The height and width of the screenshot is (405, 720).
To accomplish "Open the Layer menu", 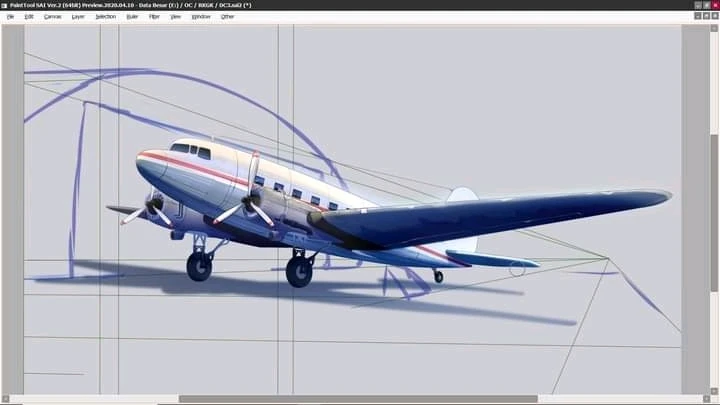I will pos(78,17).
